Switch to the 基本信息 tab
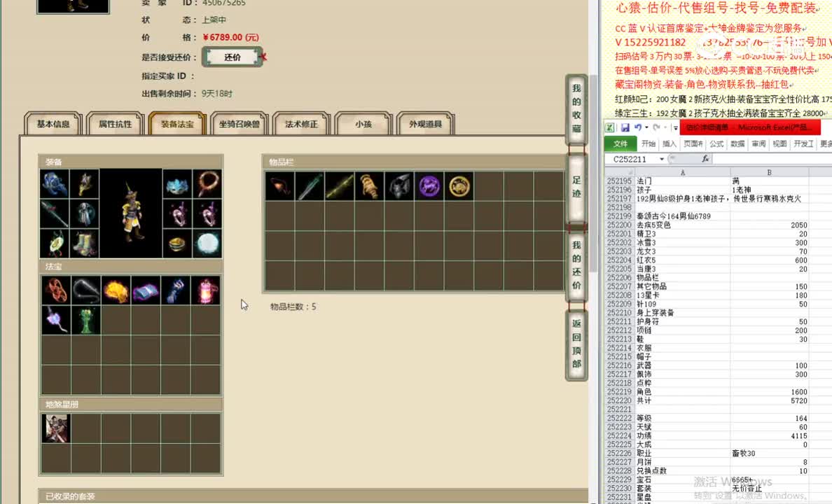The height and width of the screenshot is (504, 832). (x=53, y=124)
